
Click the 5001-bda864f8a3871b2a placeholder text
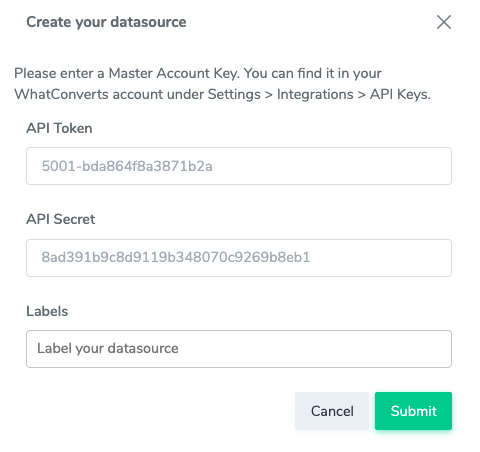[x=127, y=166]
